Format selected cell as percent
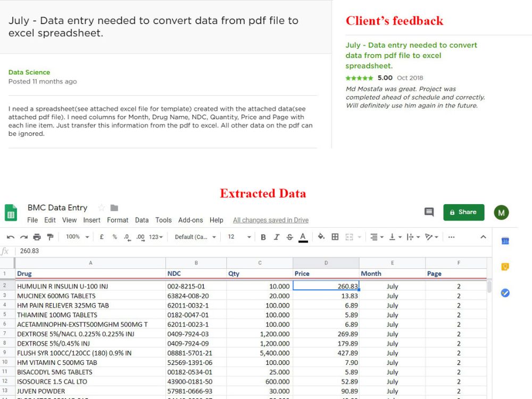 coord(114,237)
